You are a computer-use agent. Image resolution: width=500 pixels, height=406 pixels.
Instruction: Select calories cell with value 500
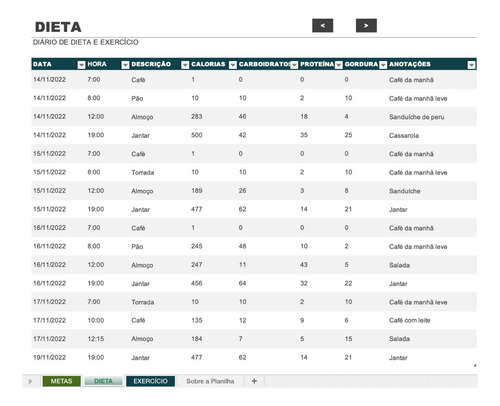[x=197, y=135]
